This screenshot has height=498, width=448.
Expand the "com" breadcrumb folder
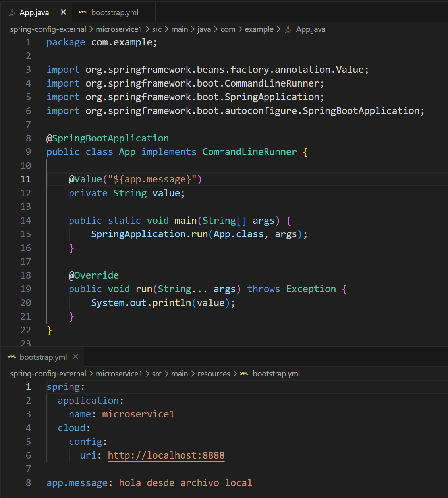(x=228, y=29)
